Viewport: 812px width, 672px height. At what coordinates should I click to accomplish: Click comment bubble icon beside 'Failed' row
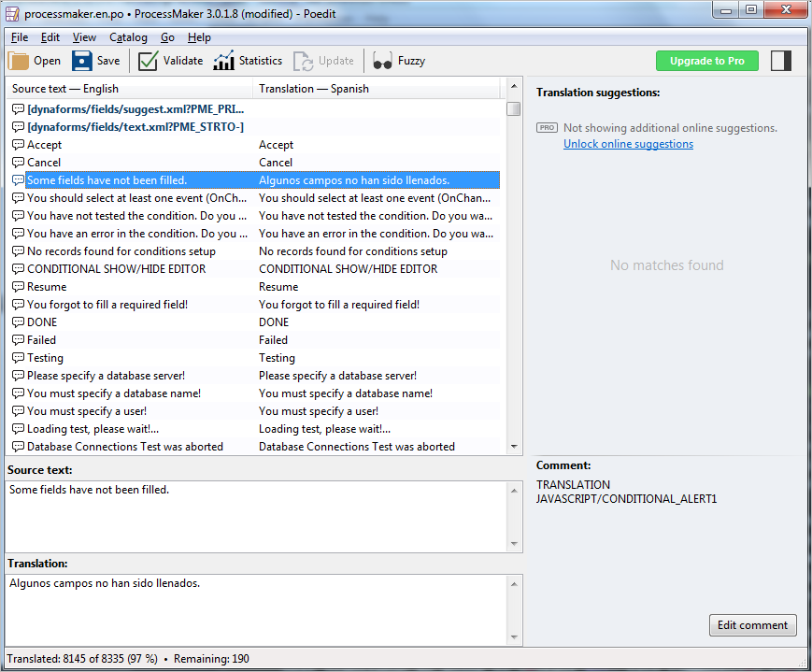point(18,340)
